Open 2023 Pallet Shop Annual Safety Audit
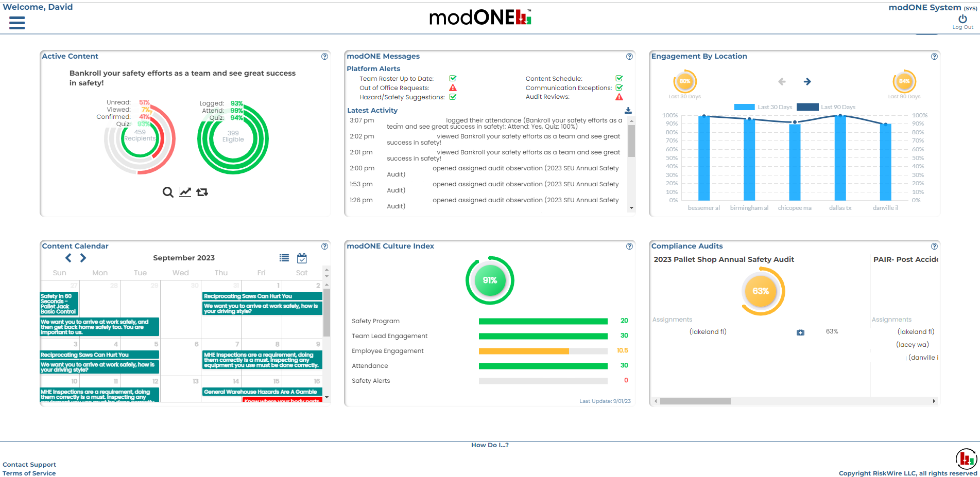 tap(724, 259)
